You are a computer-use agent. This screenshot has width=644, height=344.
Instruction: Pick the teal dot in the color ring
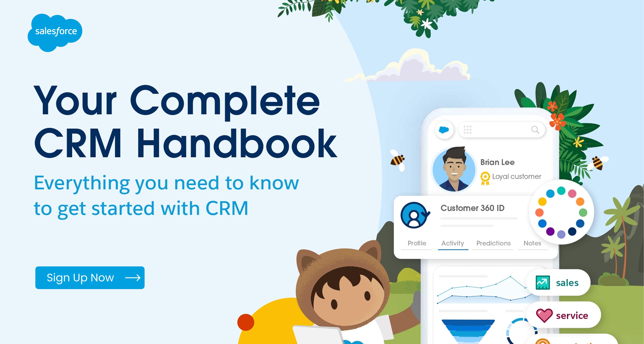(561, 190)
